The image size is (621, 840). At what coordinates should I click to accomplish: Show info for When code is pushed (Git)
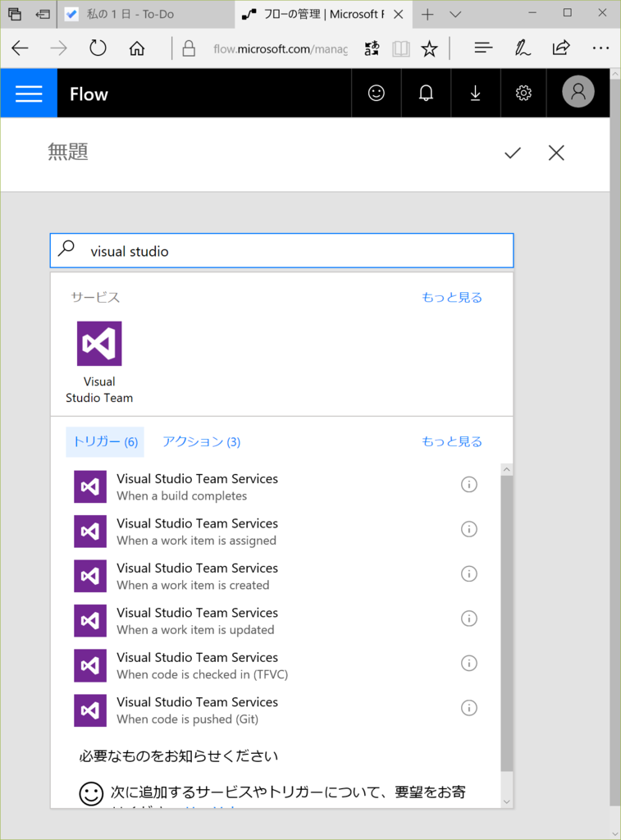pyautogui.click(x=469, y=708)
